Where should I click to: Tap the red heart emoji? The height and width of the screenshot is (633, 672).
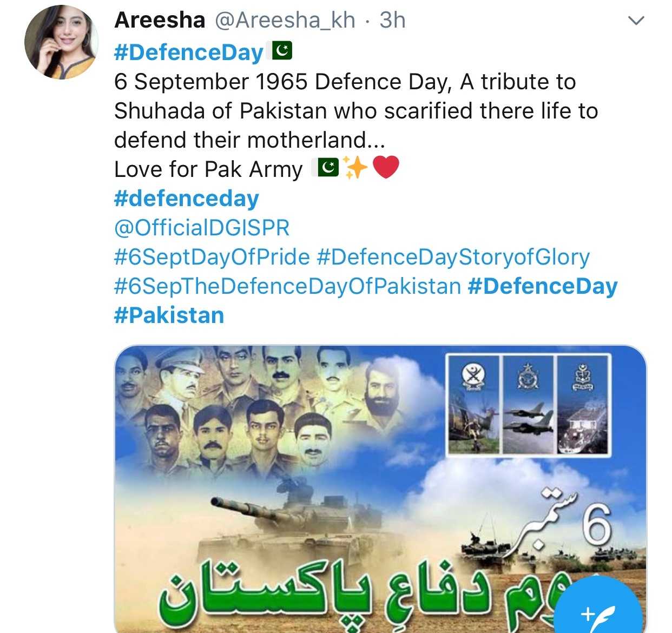point(386,167)
